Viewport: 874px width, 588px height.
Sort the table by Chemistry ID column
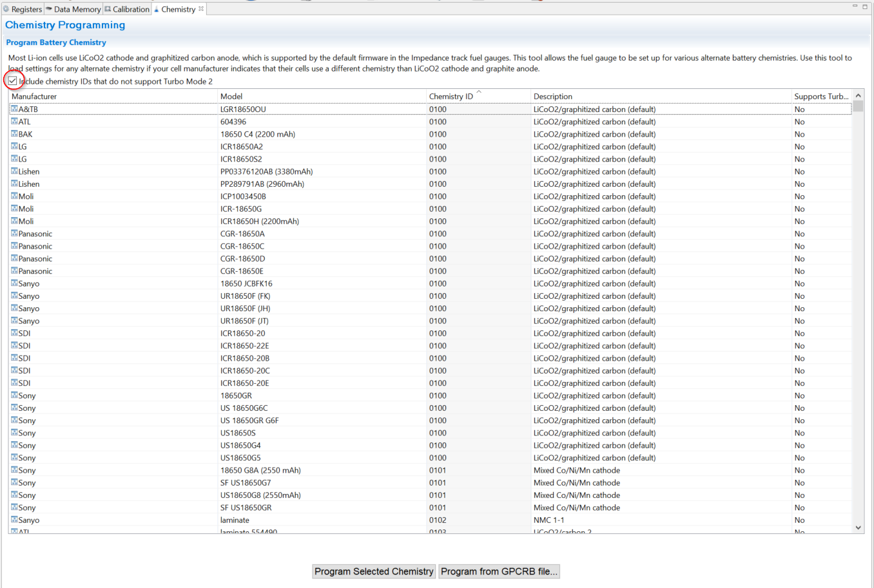(x=451, y=97)
